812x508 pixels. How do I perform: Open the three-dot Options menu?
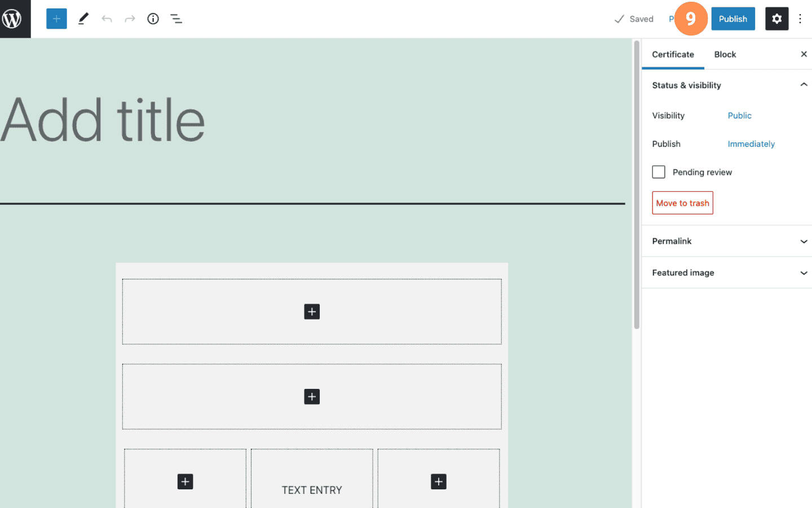coord(800,19)
